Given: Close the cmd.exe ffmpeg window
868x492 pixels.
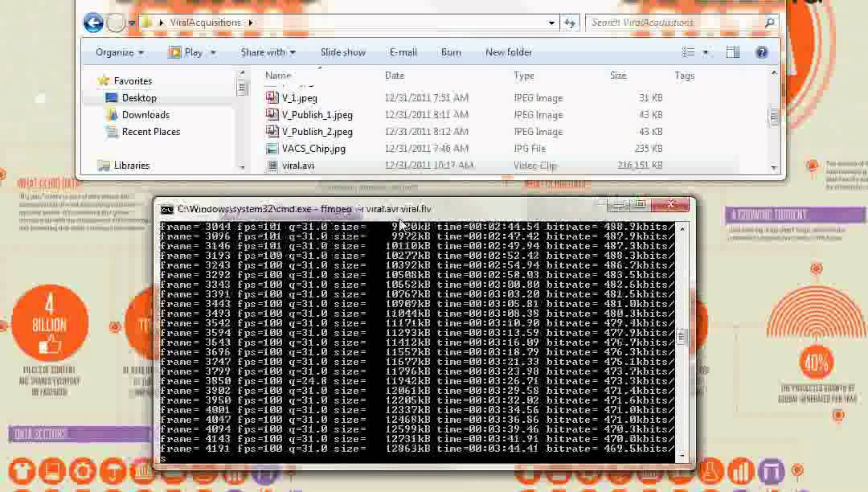Looking at the screenshot, I should coord(670,204).
